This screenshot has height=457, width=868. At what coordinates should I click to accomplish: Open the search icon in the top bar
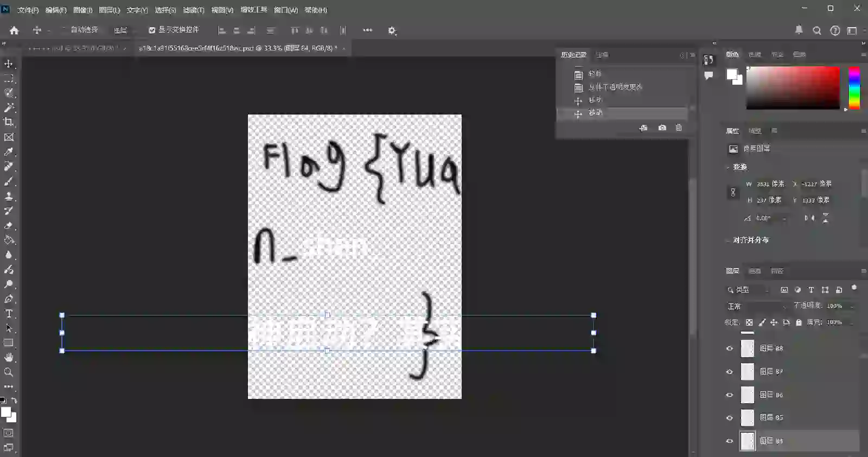816,31
